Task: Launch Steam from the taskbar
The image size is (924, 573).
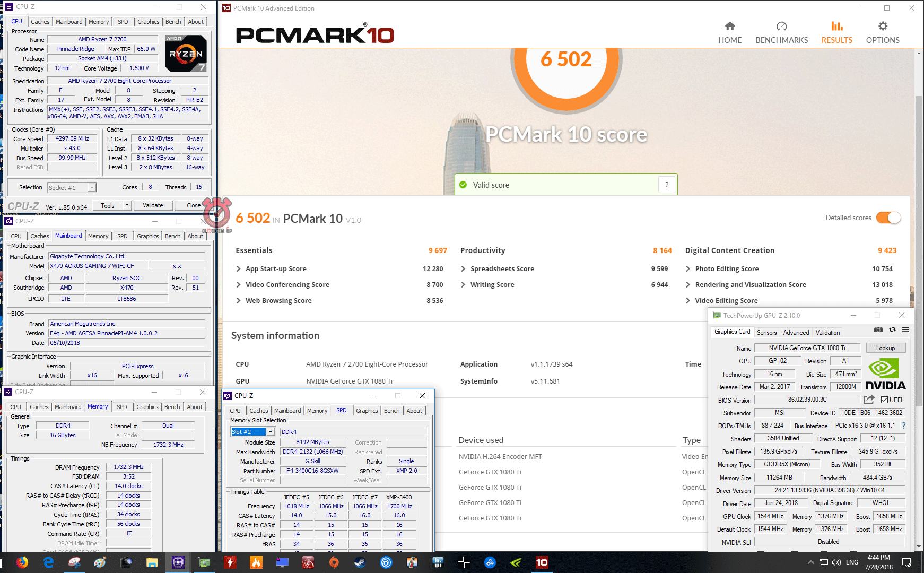Action: 360,562
